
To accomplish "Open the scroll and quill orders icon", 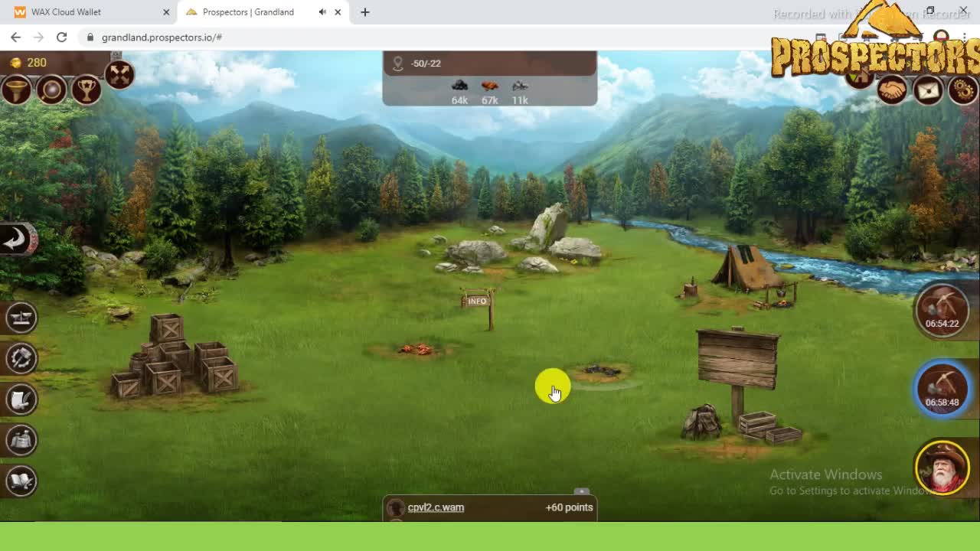I will 21,399.
